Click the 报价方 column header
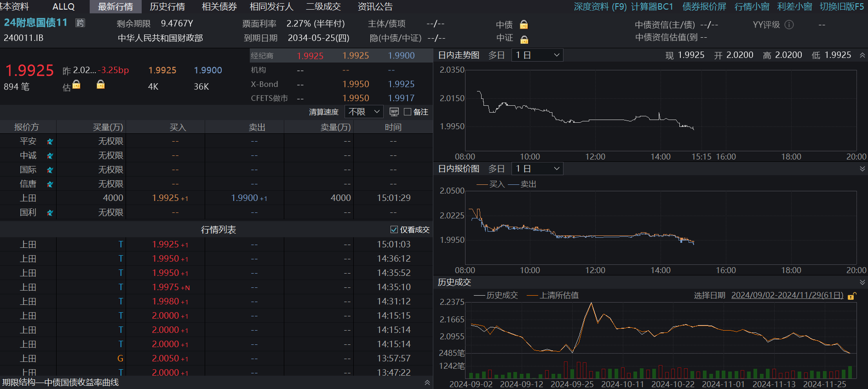This screenshot has width=868, height=389. pyautogui.click(x=27, y=127)
